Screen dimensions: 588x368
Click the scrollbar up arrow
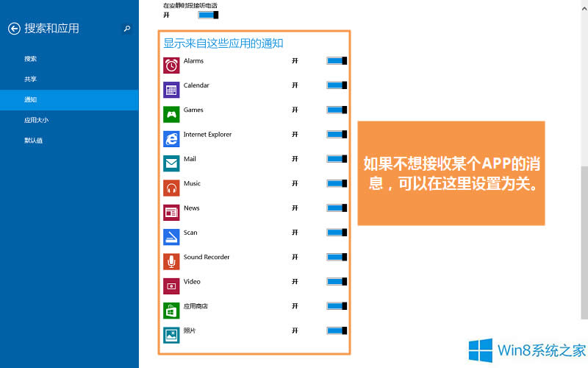pyautogui.click(x=584, y=8)
